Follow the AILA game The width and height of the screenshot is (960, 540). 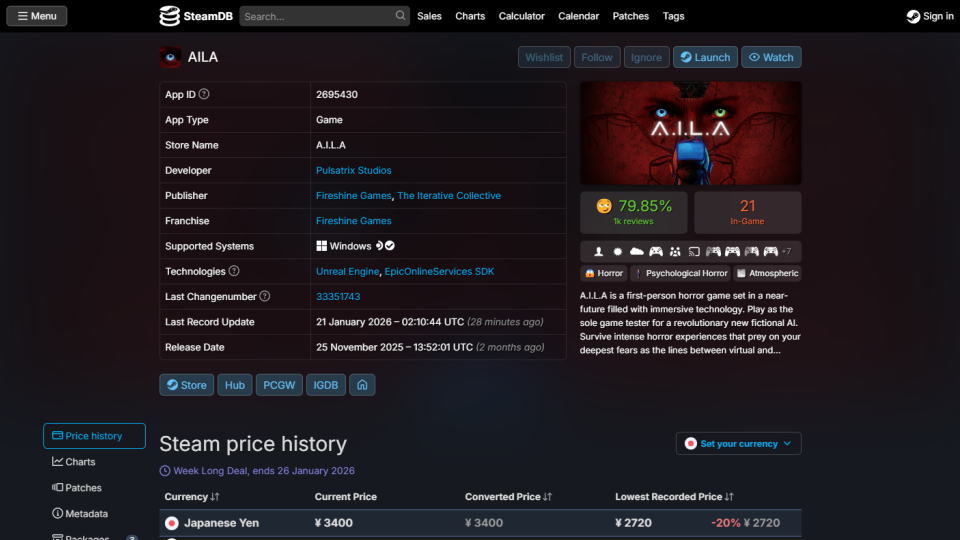[x=597, y=57]
